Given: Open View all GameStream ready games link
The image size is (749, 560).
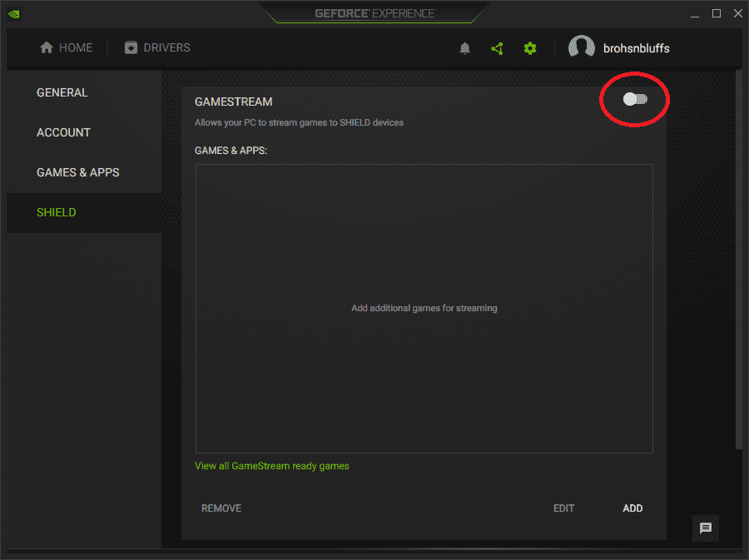Looking at the screenshot, I should click(x=272, y=466).
